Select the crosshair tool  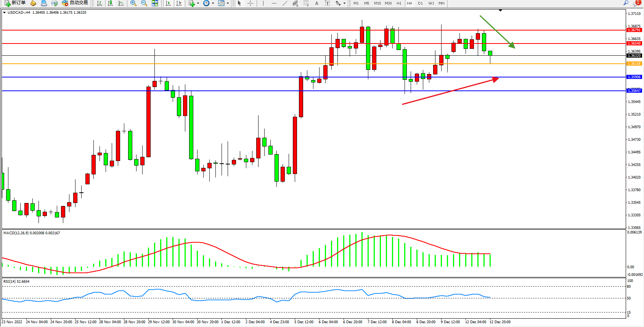[250, 3]
